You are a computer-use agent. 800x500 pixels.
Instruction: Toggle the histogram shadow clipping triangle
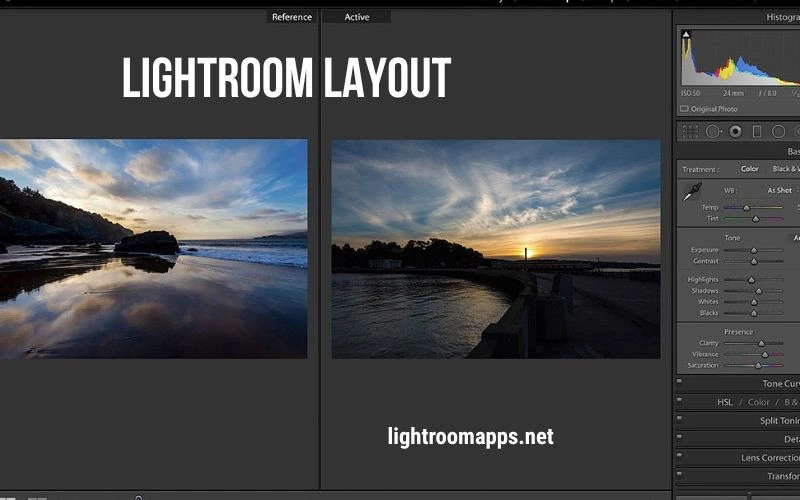point(686,35)
